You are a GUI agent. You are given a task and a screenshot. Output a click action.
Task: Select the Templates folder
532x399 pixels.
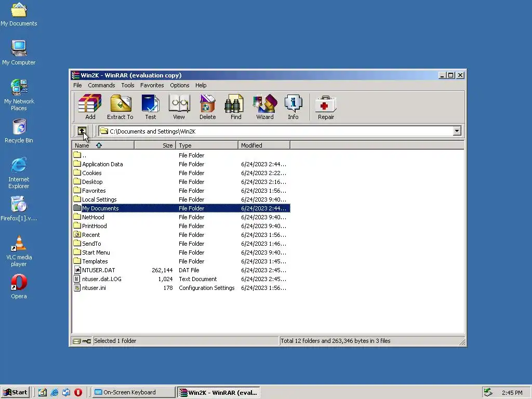click(181, 261)
